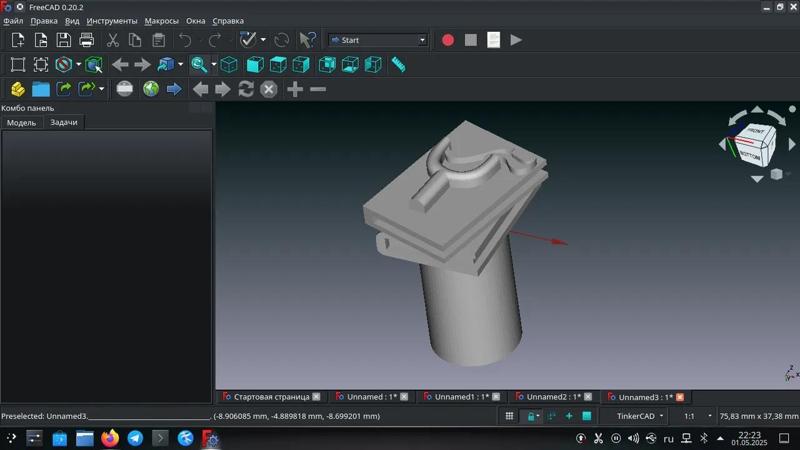
Task: Click the navigation cube FRONT face
Action: [x=756, y=132]
